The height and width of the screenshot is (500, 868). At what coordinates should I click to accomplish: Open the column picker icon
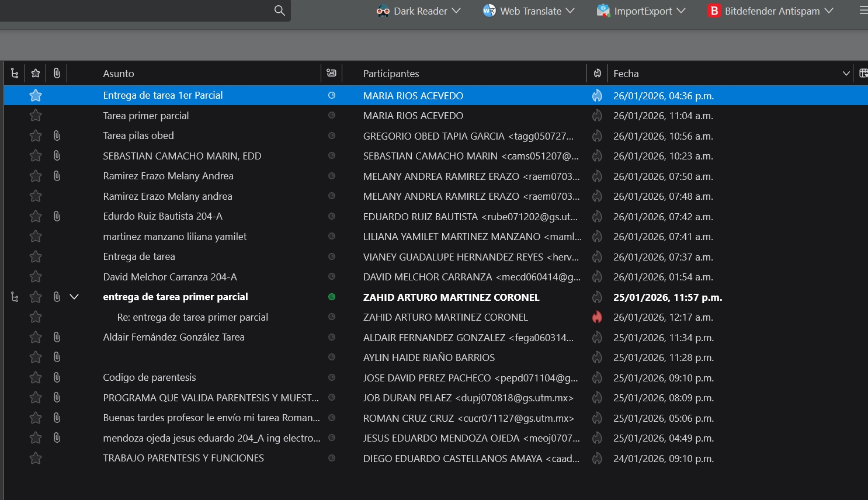[x=863, y=74]
